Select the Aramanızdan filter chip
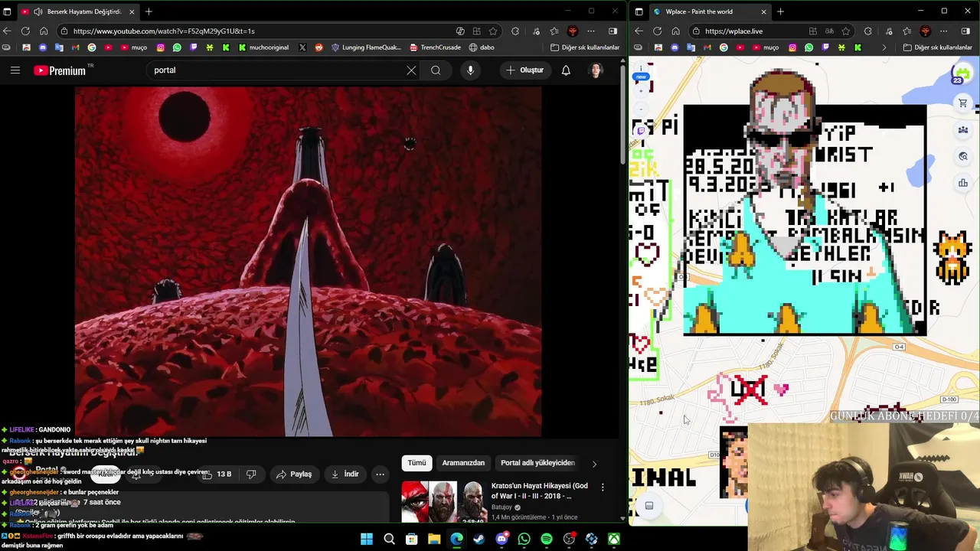This screenshot has height=551, width=980. (463, 463)
